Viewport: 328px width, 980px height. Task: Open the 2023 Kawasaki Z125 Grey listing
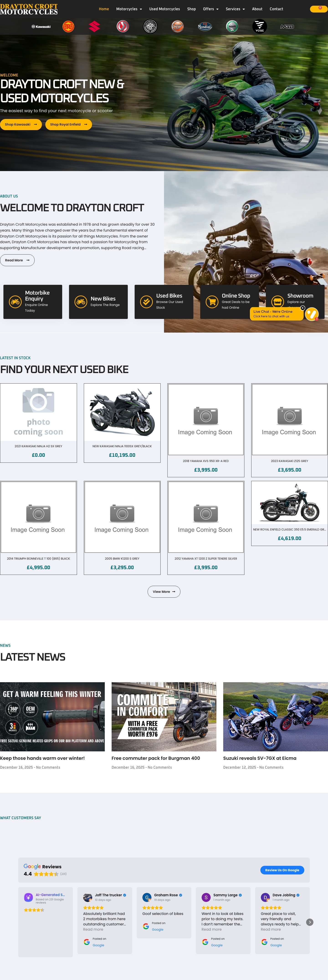pyautogui.click(x=290, y=430)
